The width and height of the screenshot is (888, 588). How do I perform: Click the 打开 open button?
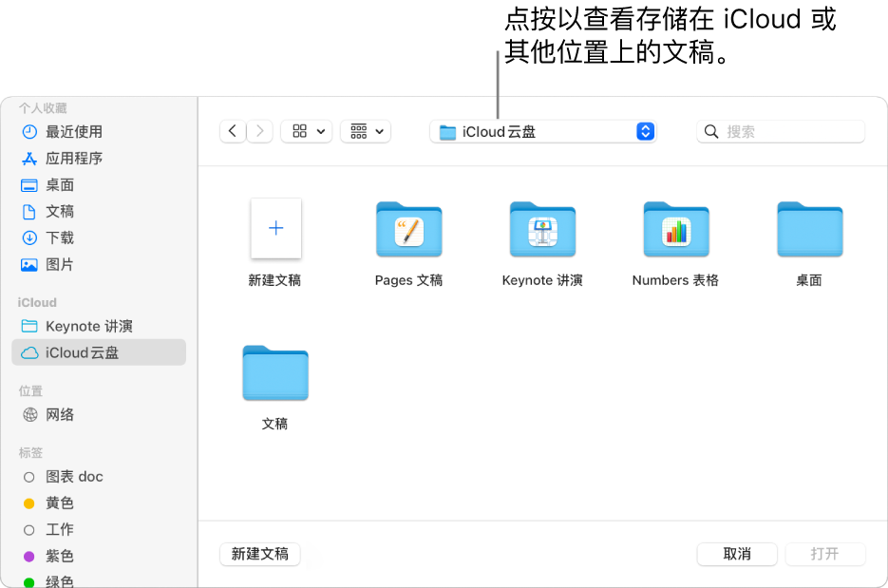(825, 554)
